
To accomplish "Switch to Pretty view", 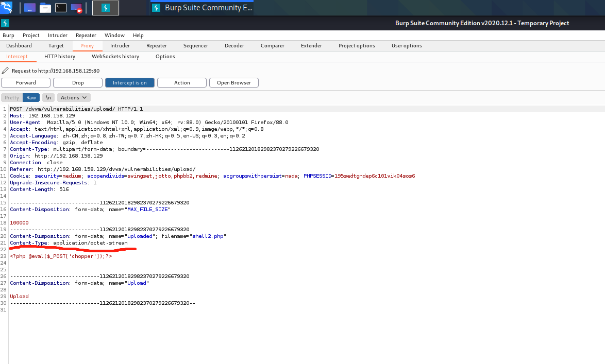I will (x=12, y=97).
